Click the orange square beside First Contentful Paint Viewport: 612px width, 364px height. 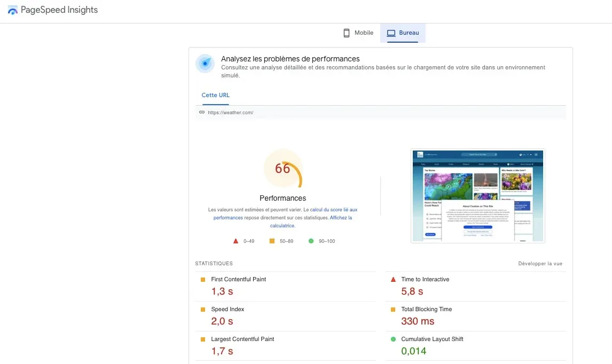(203, 279)
